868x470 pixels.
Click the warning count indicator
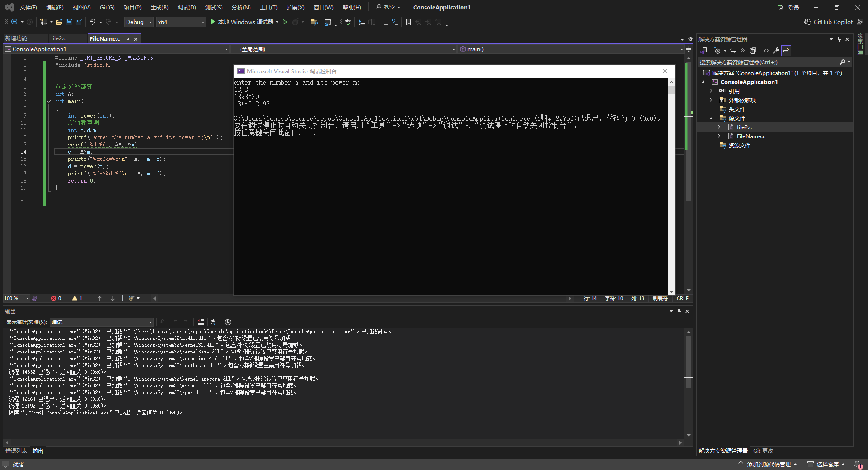pyautogui.click(x=77, y=298)
